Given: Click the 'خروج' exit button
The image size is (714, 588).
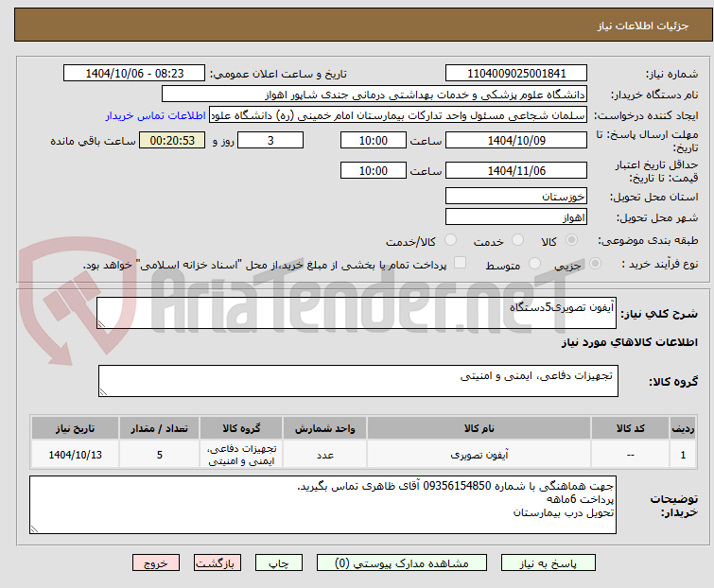Looking at the screenshot, I should (x=156, y=563).
